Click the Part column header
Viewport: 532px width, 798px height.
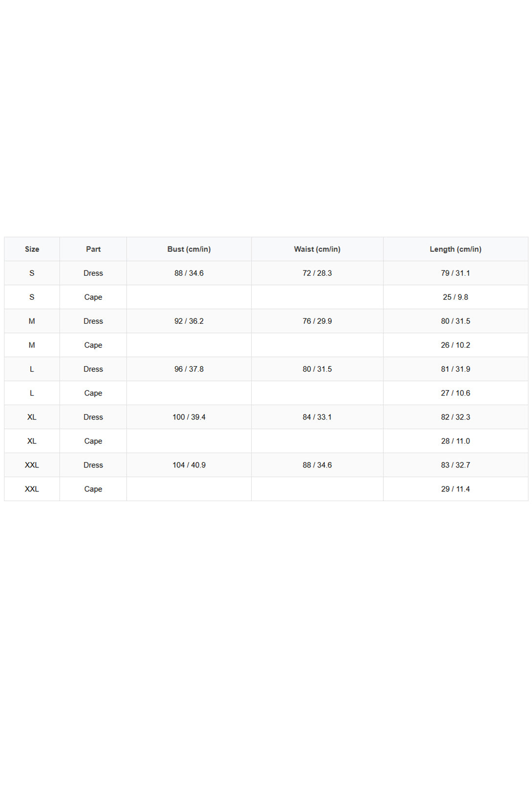(93, 249)
